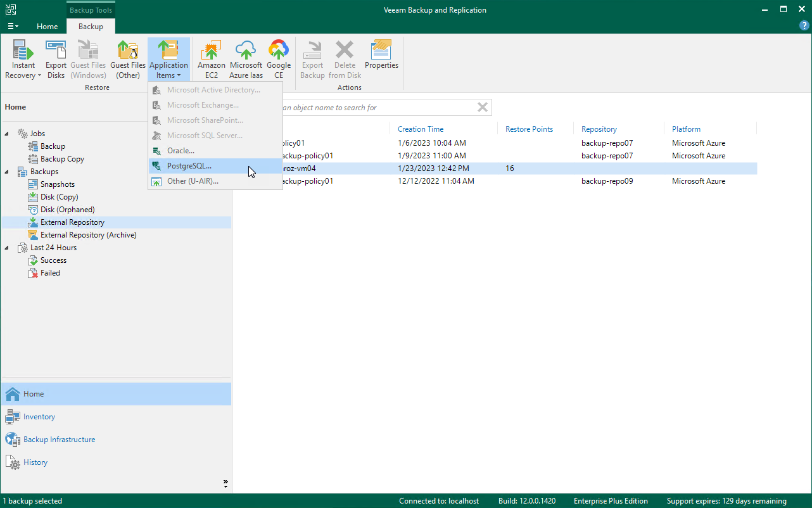This screenshot has height=508, width=812.
Task: Select the row created 1/9/2023 11:00 AM
Action: click(x=495, y=156)
